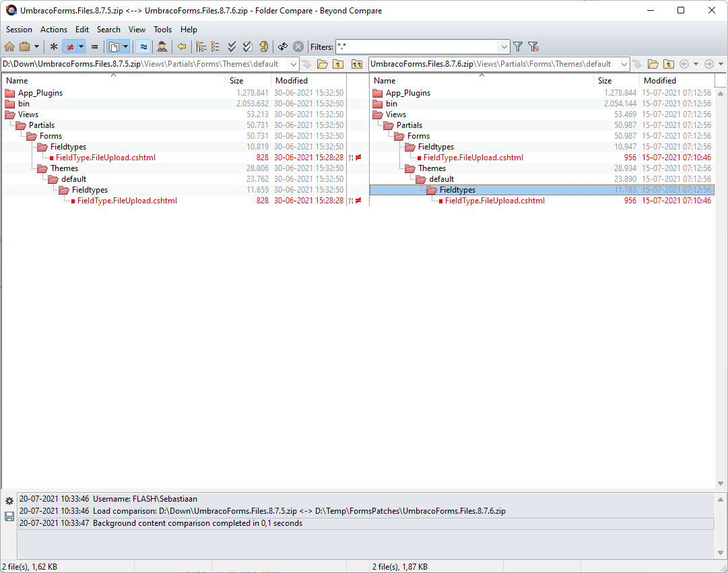Sort left pane by Size column header
The height and width of the screenshot is (573, 728).
point(248,80)
